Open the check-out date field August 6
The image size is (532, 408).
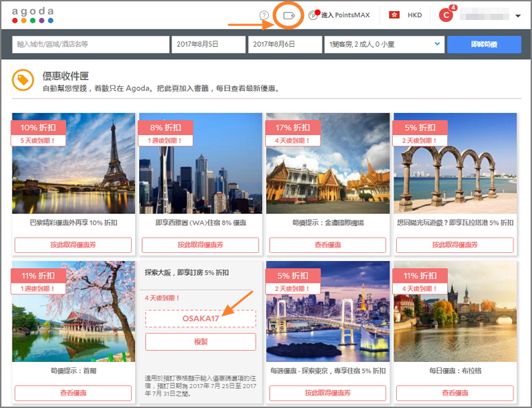tap(285, 44)
